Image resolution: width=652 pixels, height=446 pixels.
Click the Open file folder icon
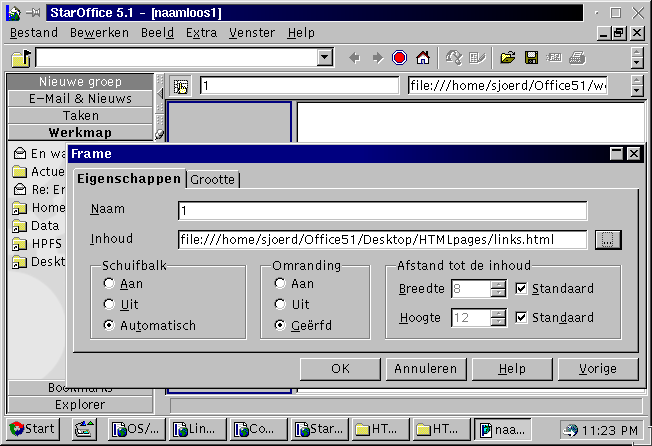point(508,58)
